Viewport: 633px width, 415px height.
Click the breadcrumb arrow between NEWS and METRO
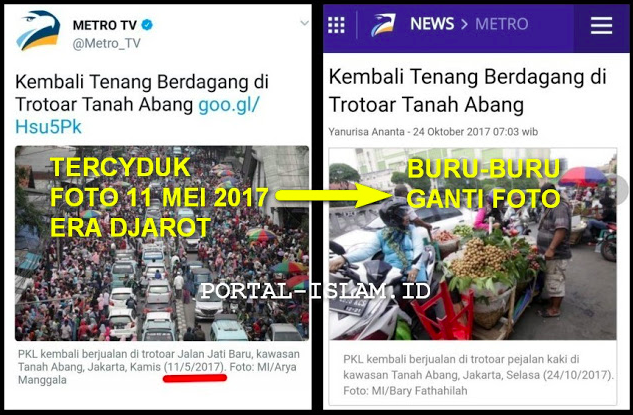coord(464,24)
